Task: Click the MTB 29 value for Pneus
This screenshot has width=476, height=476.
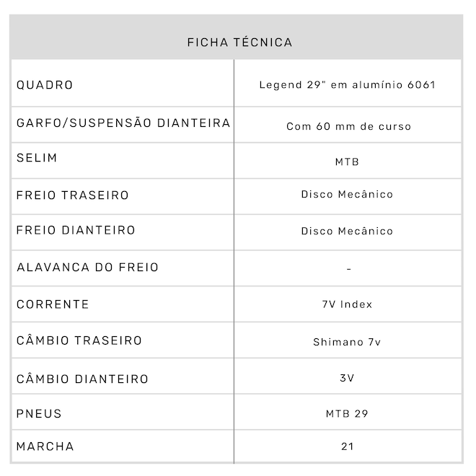Action: tap(347, 414)
